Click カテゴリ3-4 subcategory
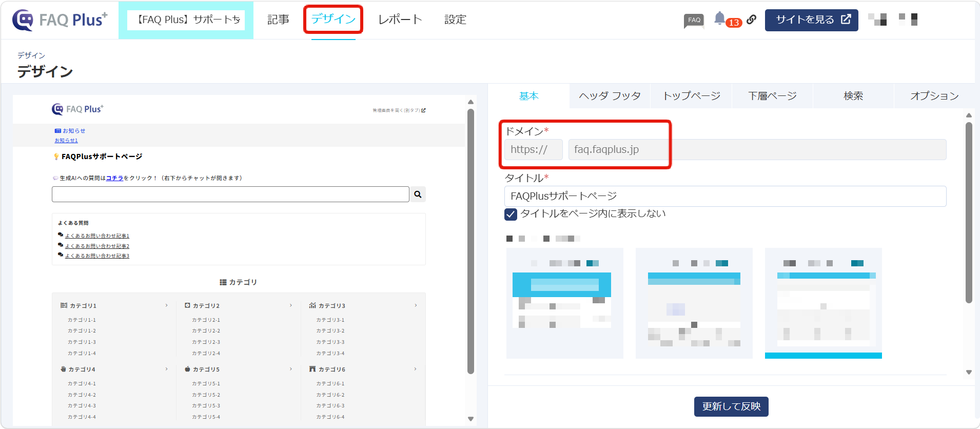980x429 pixels. (x=330, y=353)
